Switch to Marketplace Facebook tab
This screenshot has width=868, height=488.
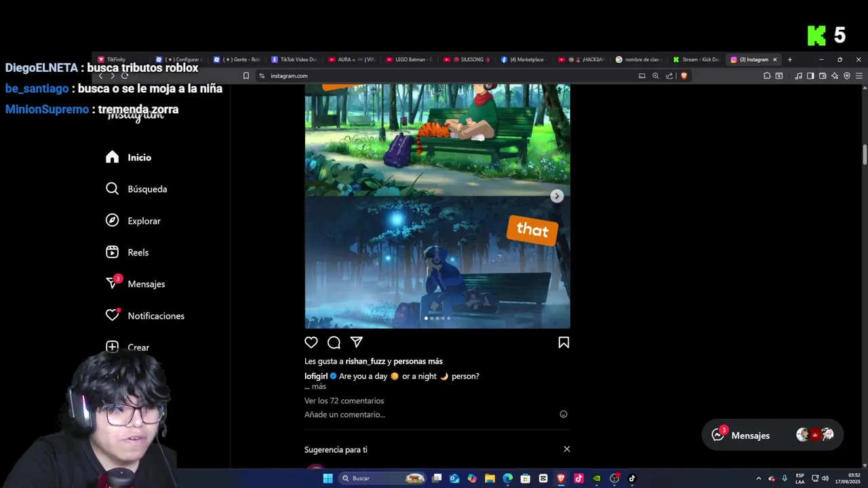pos(525,60)
